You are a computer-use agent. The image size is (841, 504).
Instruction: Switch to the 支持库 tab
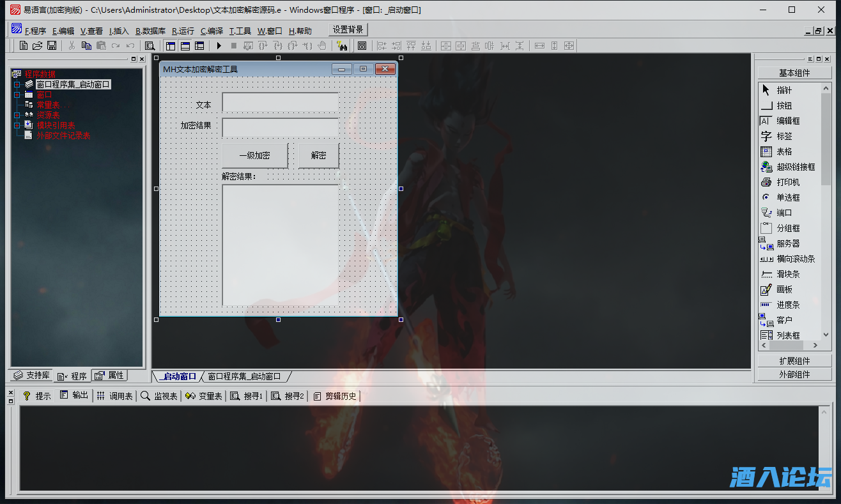[32, 376]
